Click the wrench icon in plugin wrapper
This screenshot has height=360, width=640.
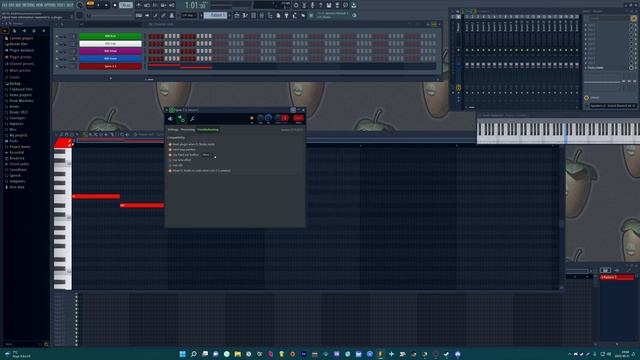click(192, 119)
